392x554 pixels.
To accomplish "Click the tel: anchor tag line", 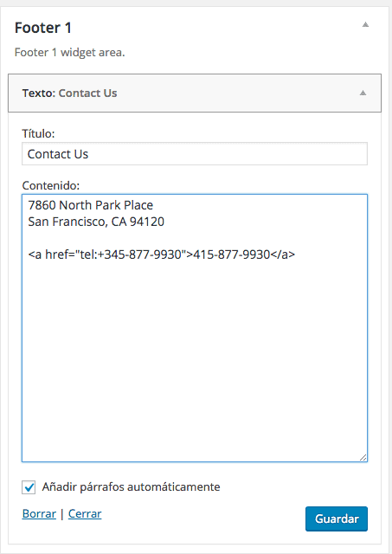I will pyautogui.click(x=162, y=254).
